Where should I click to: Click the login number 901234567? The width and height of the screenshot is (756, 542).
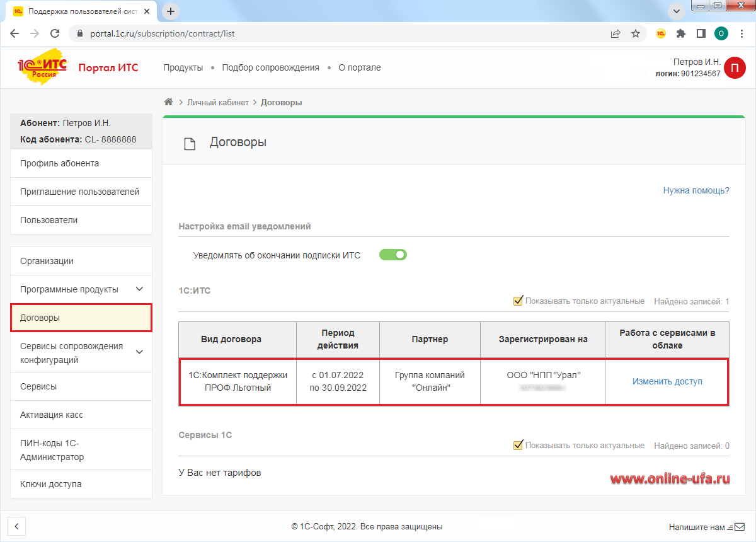pyautogui.click(x=701, y=74)
